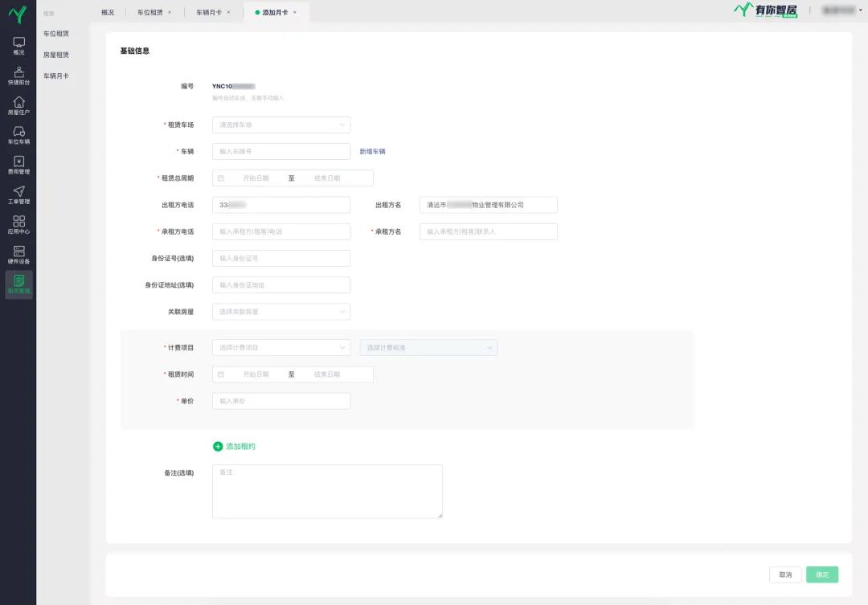Click the 租赁总周期 start date field
The image size is (868, 605).
coord(256,178)
